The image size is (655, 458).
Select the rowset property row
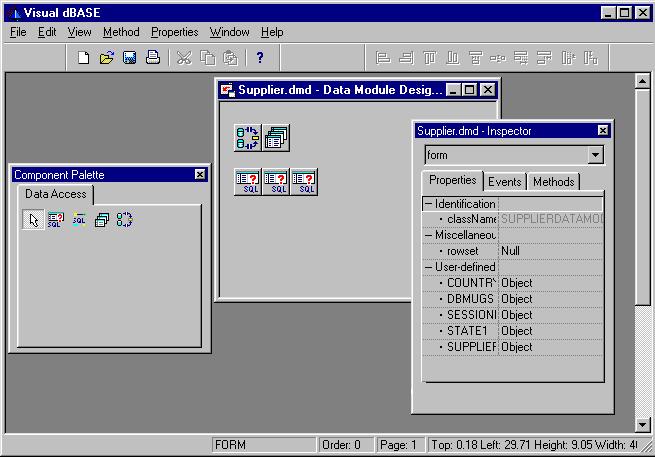coord(513,251)
